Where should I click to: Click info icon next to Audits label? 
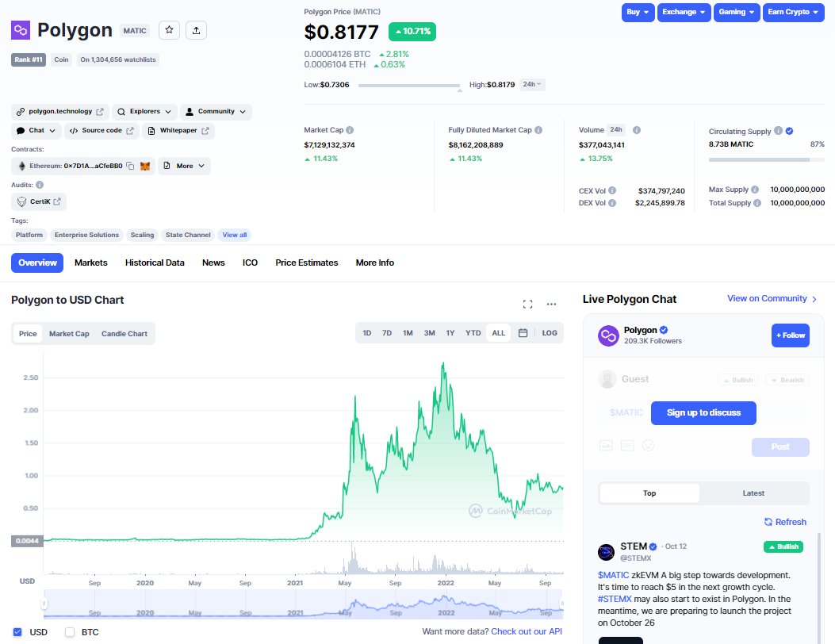pos(40,185)
